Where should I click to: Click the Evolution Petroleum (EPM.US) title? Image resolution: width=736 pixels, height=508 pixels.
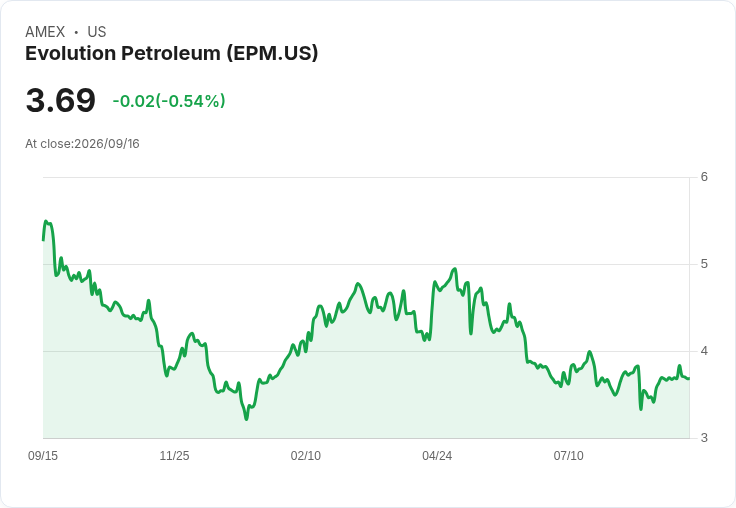pyautogui.click(x=171, y=53)
